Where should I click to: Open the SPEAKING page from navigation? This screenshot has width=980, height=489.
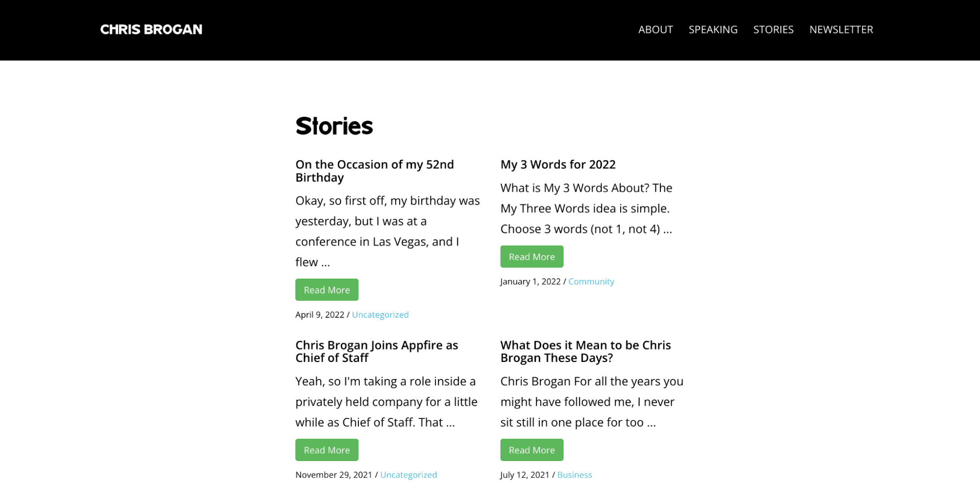click(713, 29)
